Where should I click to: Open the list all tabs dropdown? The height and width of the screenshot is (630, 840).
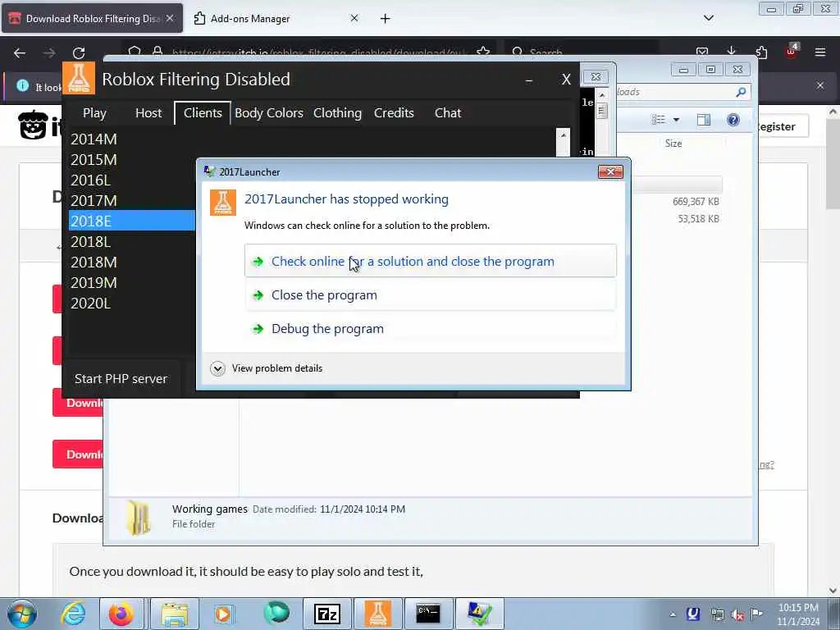[x=708, y=18]
